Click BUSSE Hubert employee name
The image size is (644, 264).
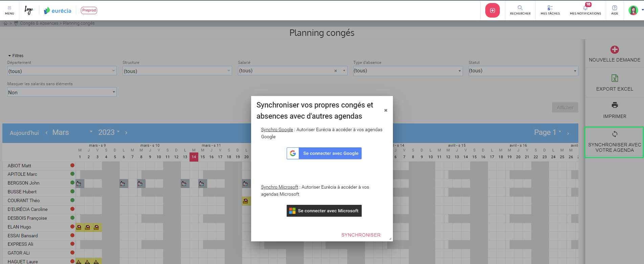click(x=22, y=192)
